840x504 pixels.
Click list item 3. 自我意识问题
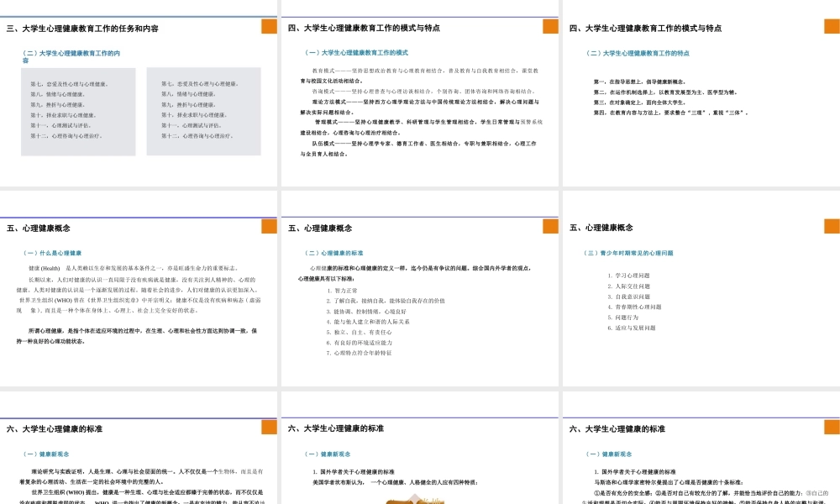tap(629, 297)
